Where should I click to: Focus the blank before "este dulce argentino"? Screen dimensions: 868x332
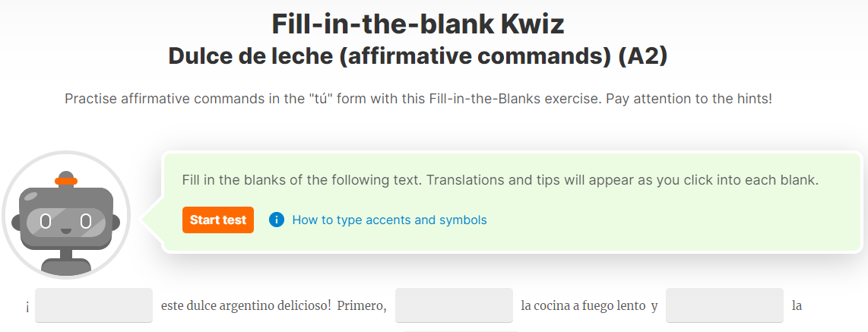[93, 305]
